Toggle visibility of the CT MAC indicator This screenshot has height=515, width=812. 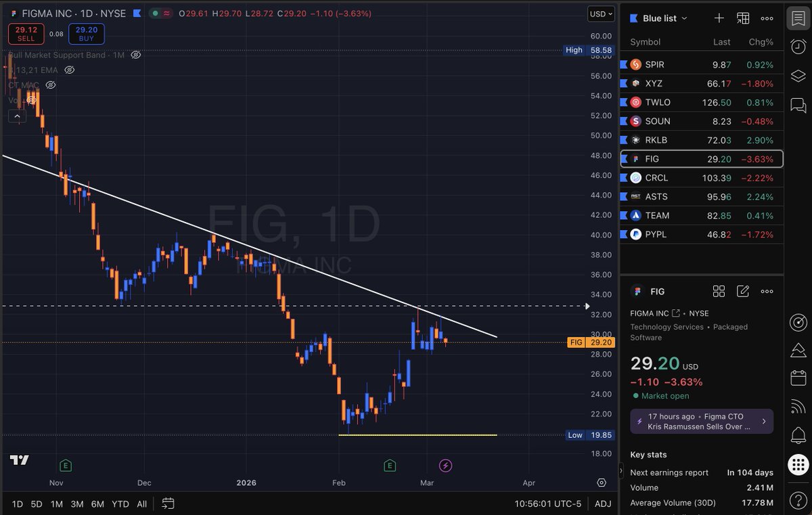50,85
